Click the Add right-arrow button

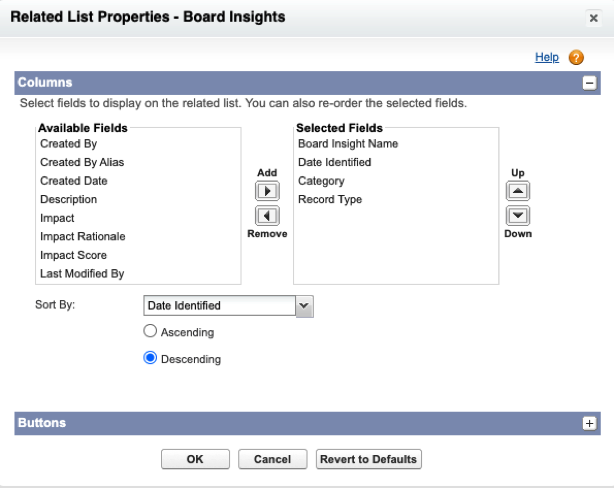click(x=267, y=191)
